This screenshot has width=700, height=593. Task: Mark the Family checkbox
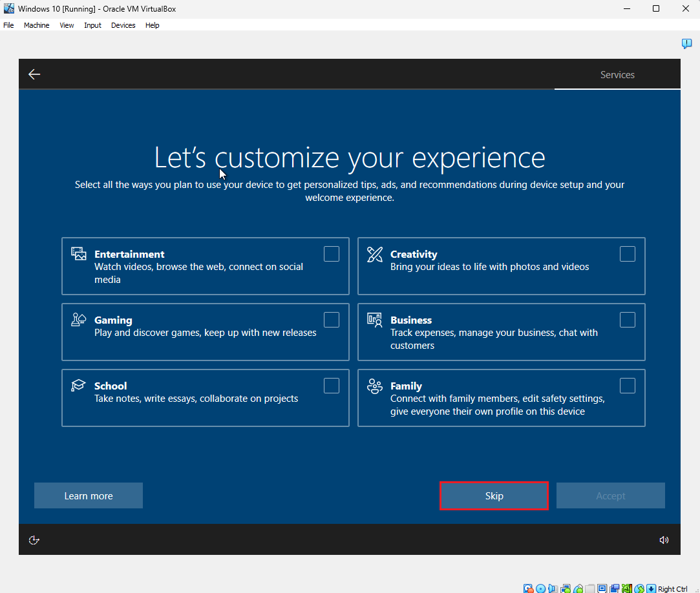coord(627,386)
